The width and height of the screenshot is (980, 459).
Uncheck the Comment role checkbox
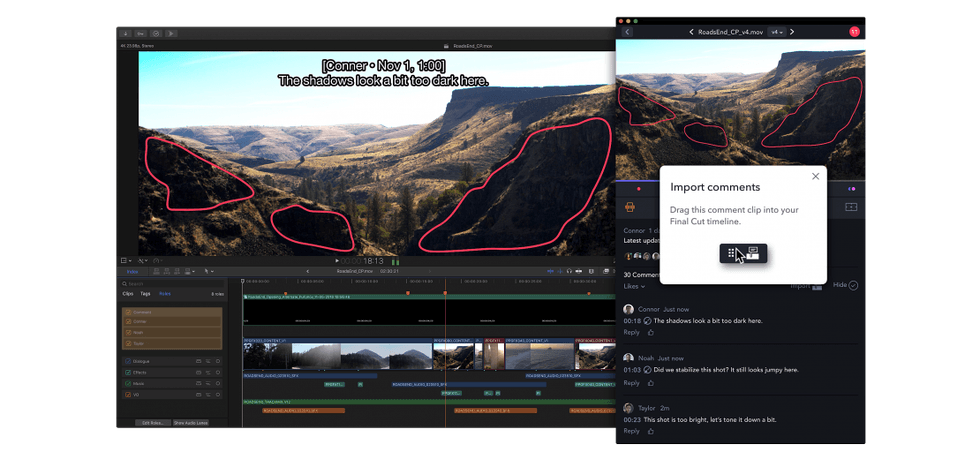pos(128,312)
